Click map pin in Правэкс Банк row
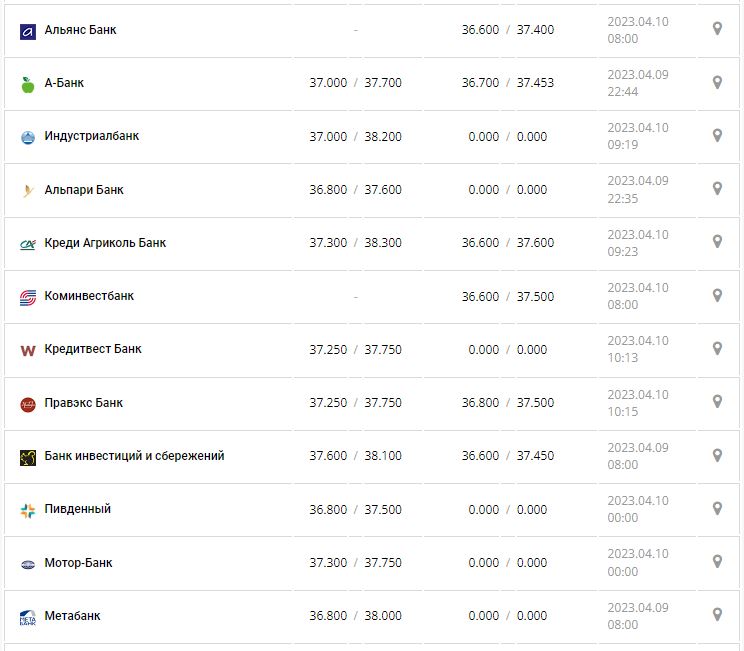Viewport: 744px width, 651px height. (x=717, y=401)
